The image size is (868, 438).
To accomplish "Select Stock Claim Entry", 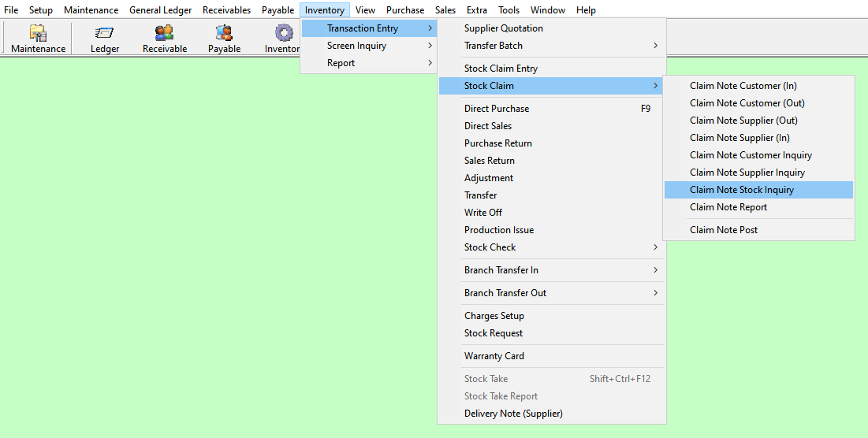I will point(552,69).
